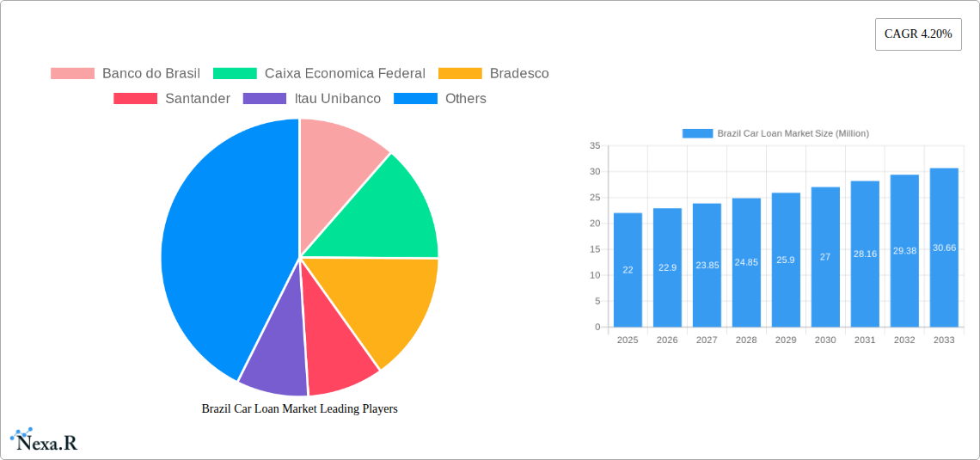Click the 2030 bar with value 27
Image resolution: width=980 pixels, height=460 pixels.
[x=825, y=257]
